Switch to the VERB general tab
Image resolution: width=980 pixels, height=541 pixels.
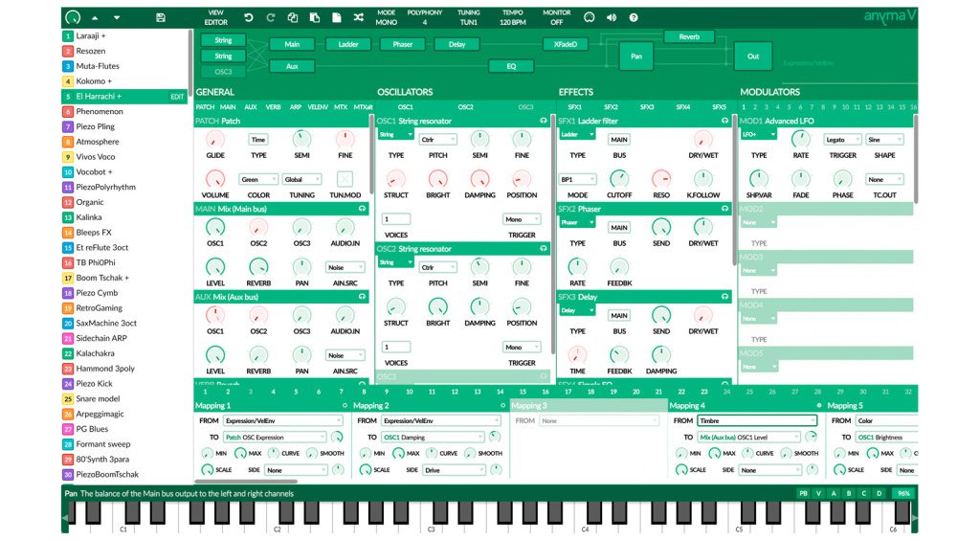[273, 107]
